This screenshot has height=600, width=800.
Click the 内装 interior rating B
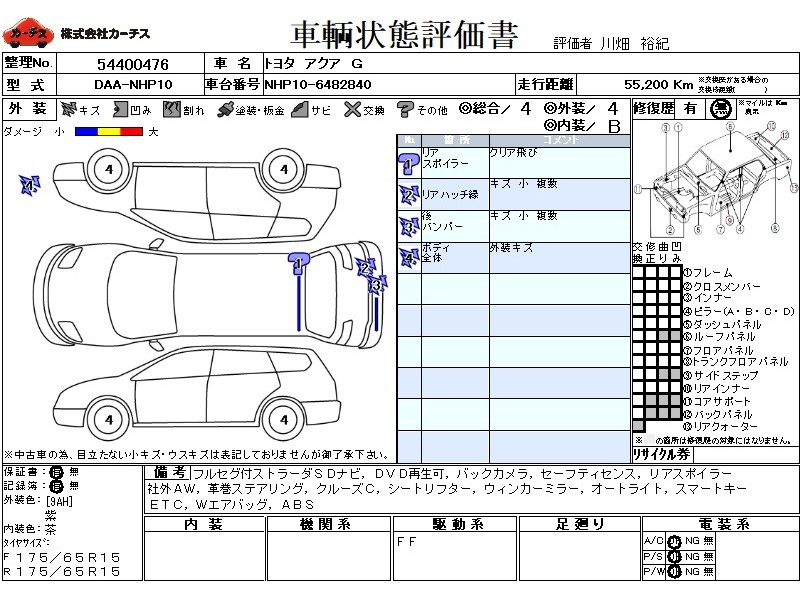(x=614, y=127)
